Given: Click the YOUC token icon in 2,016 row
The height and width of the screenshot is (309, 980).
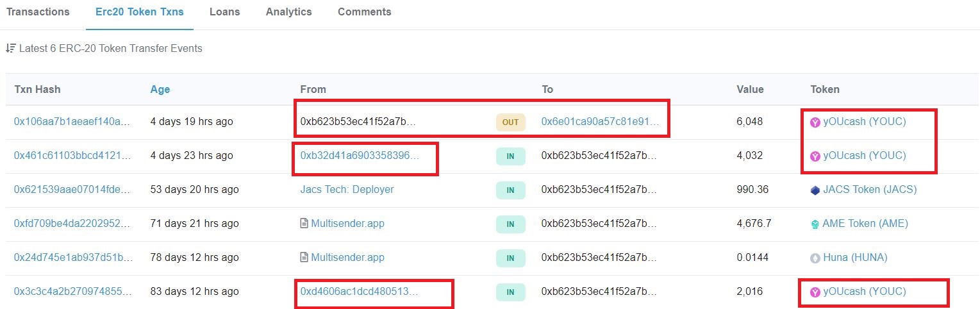Looking at the screenshot, I should point(815,292).
